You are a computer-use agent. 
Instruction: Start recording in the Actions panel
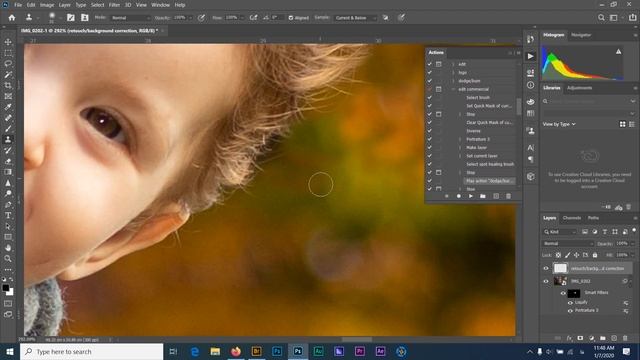tap(458, 196)
